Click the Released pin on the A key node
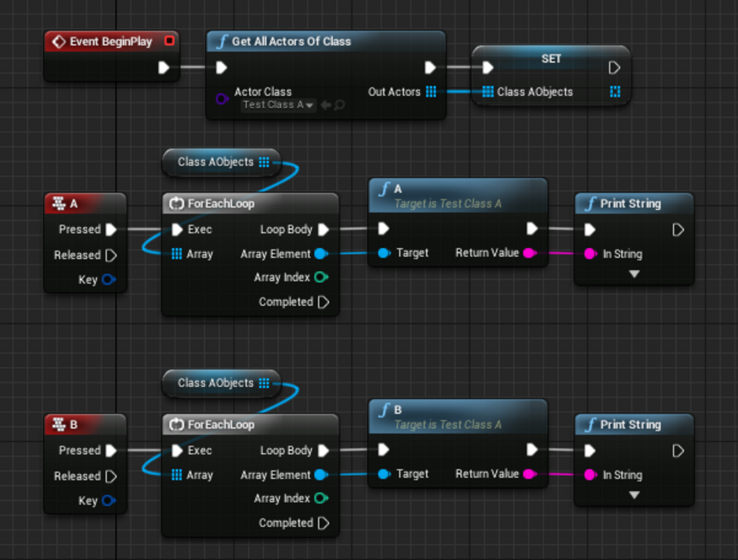The width and height of the screenshot is (738, 560). click(x=111, y=255)
